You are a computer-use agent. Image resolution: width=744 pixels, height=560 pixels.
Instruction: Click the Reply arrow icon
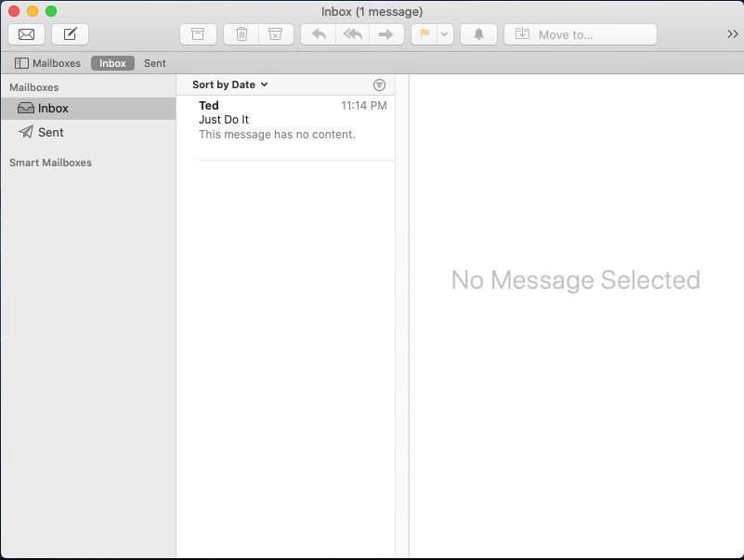tap(319, 34)
